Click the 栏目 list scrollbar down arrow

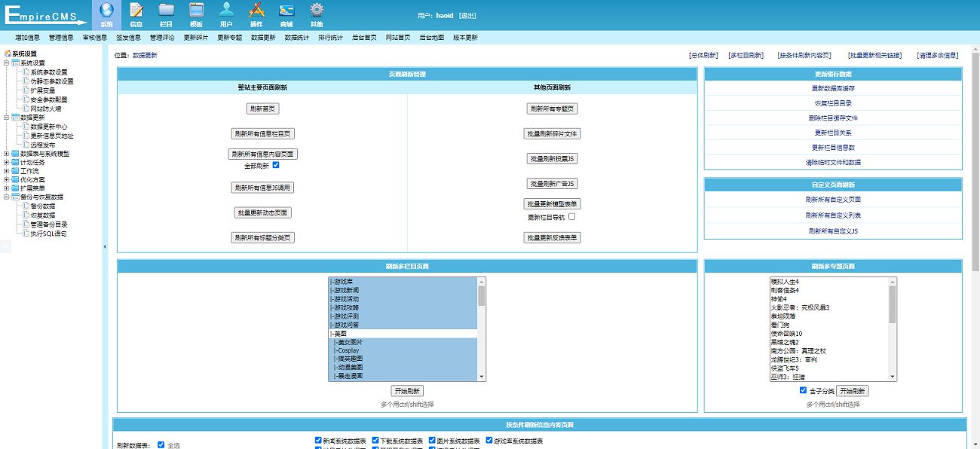(482, 377)
